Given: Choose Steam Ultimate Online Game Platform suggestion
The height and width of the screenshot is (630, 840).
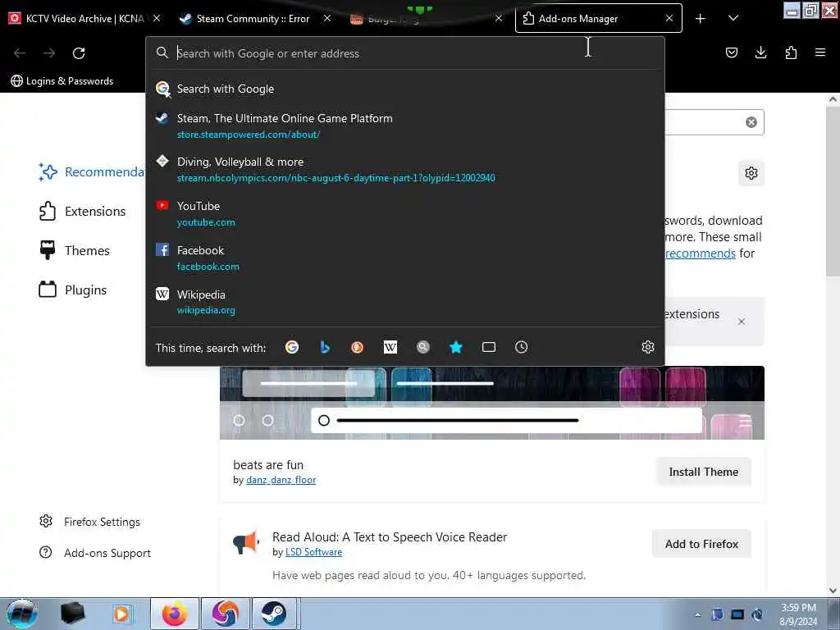Looking at the screenshot, I should (405, 126).
